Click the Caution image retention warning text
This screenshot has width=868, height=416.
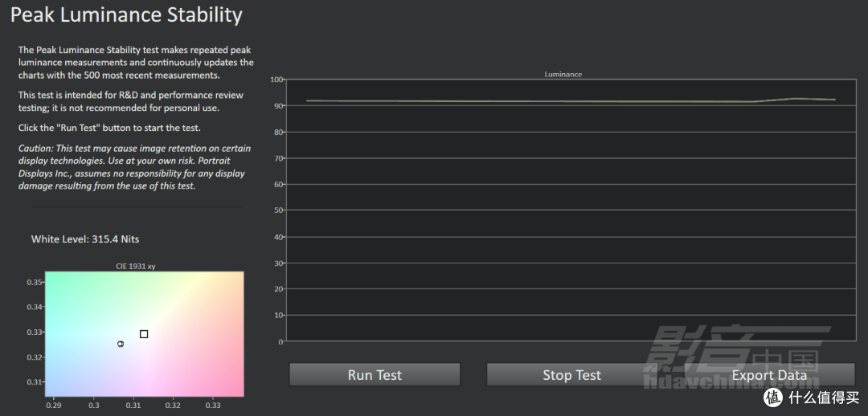[134, 167]
